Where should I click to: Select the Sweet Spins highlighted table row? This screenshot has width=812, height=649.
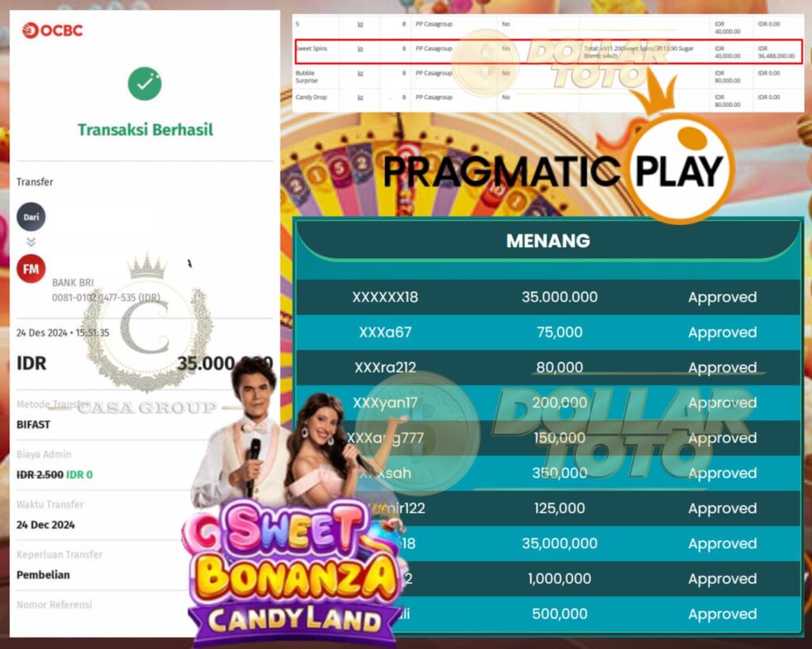coord(549,52)
